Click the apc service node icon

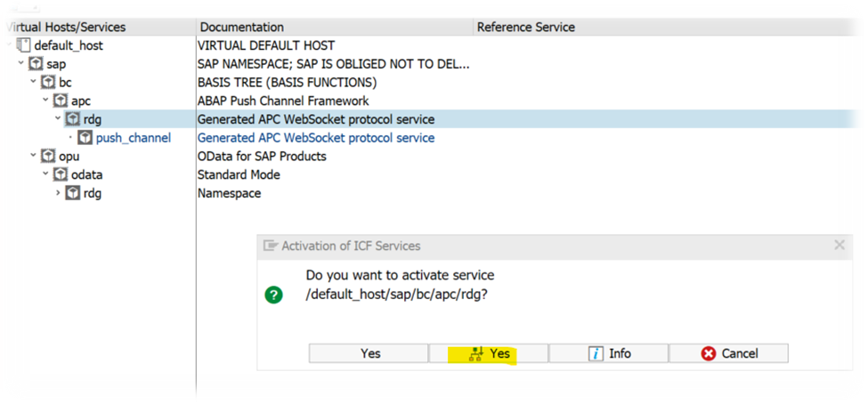click(61, 101)
